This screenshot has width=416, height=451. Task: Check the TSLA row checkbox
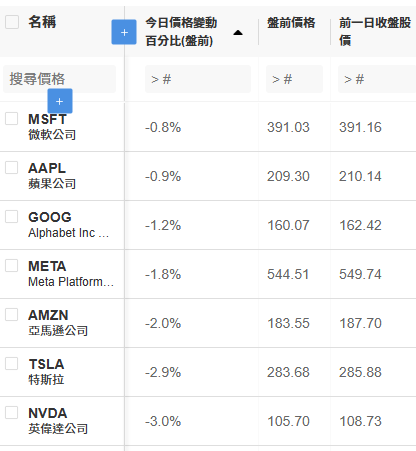point(12,363)
